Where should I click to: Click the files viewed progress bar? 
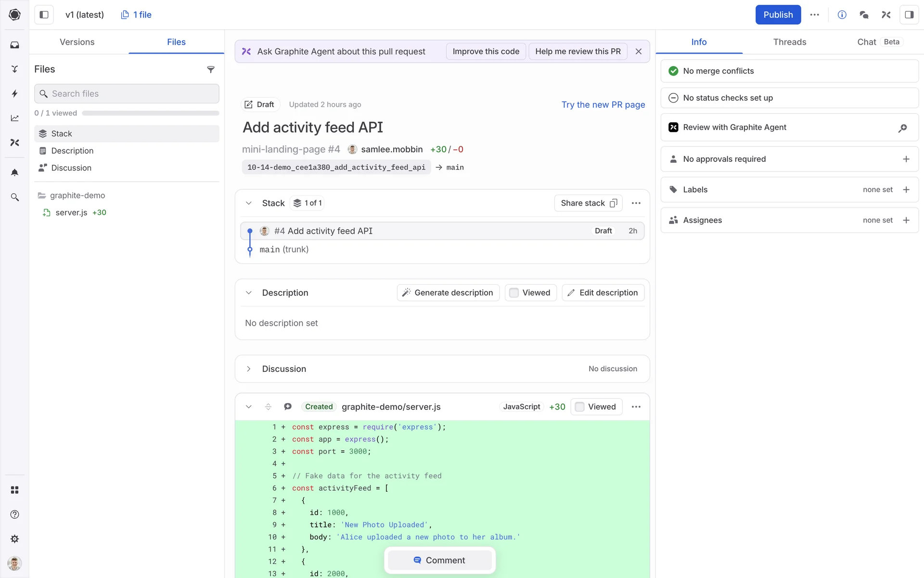click(150, 113)
